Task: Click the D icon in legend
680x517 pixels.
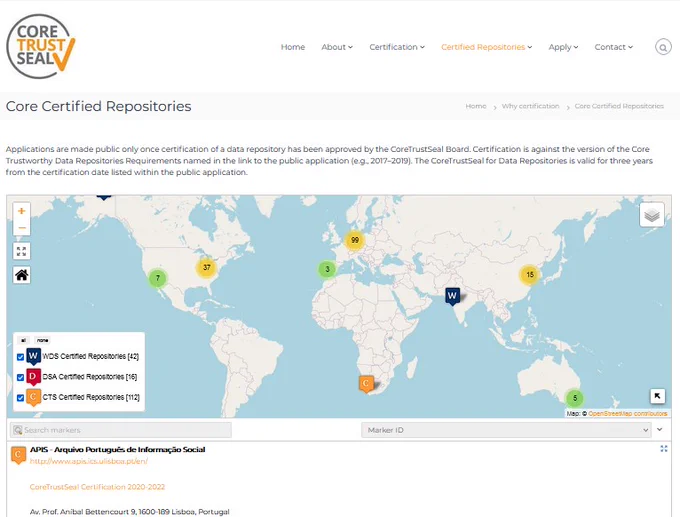Action: pyautogui.click(x=33, y=376)
